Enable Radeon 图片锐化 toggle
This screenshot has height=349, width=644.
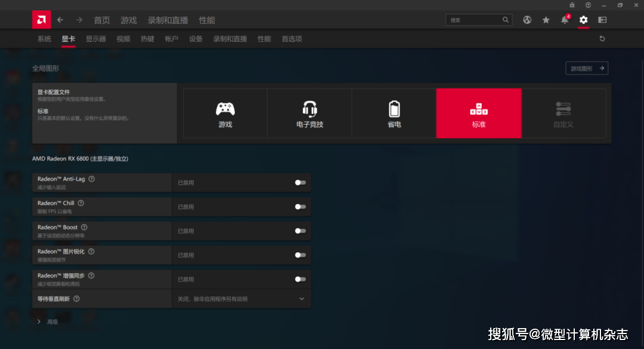click(x=300, y=255)
